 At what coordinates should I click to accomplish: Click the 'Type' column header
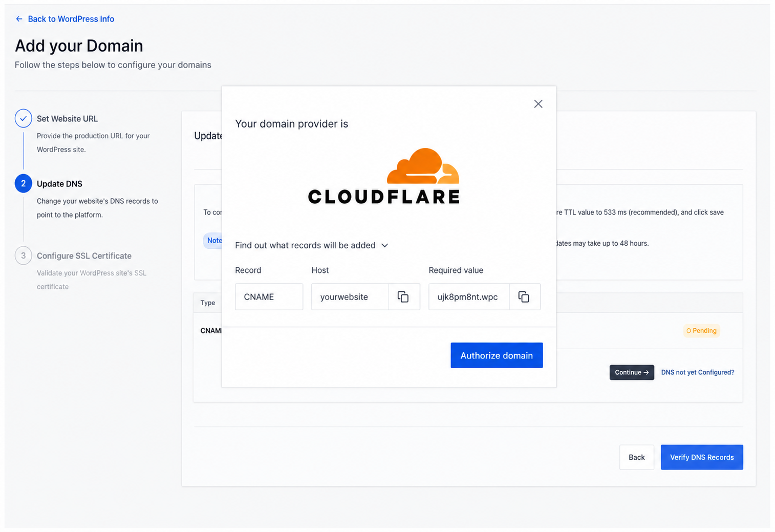(208, 303)
